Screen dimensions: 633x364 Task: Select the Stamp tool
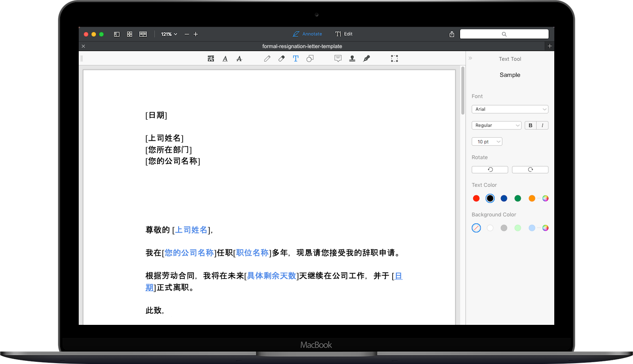352,58
